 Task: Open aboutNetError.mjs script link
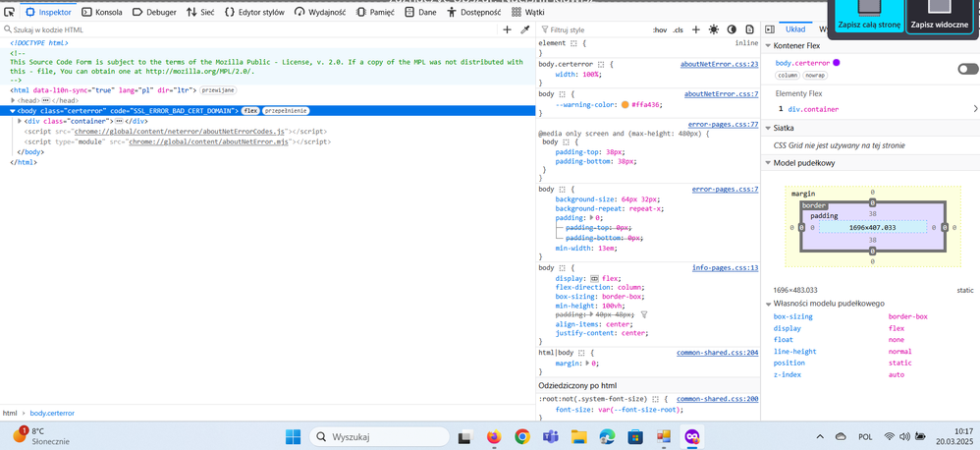tap(211, 141)
